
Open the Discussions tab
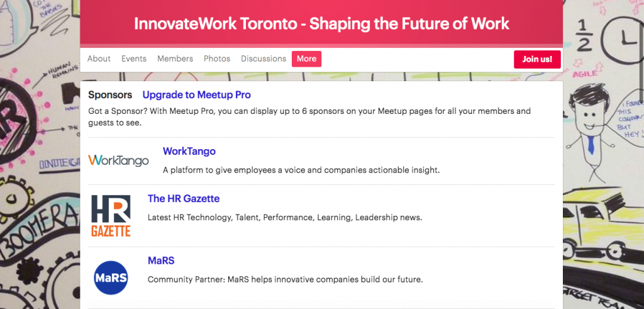click(x=264, y=59)
